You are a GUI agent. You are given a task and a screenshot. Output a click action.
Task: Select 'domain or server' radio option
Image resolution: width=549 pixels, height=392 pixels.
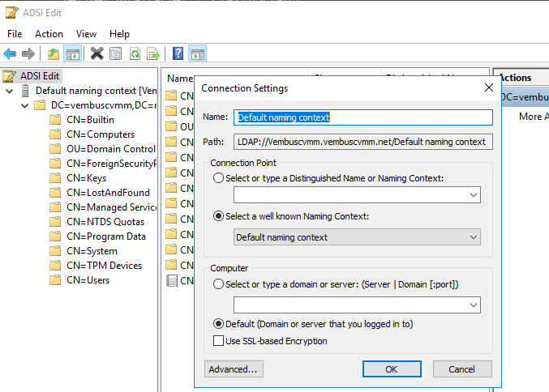point(218,284)
